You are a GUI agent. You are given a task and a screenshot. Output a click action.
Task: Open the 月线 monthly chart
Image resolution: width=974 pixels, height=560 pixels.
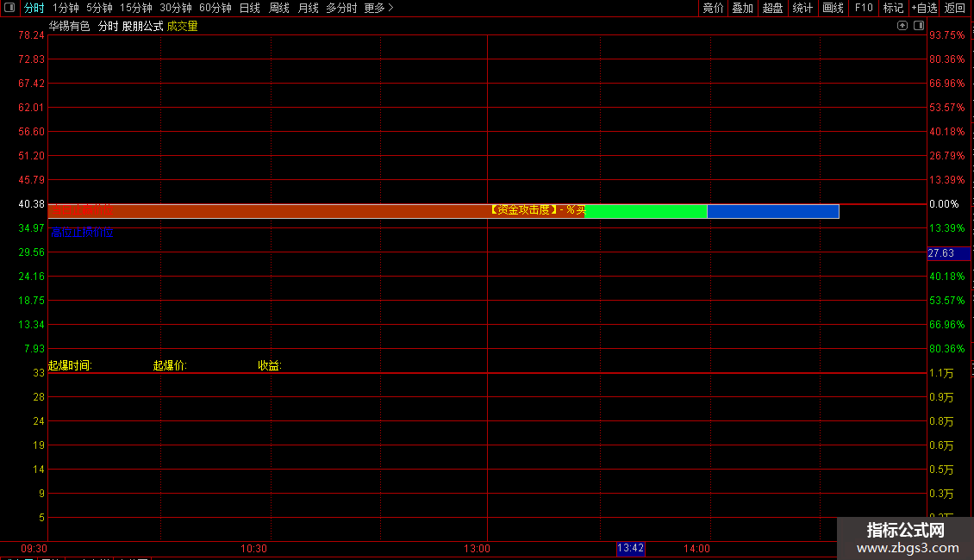(x=308, y=8)
